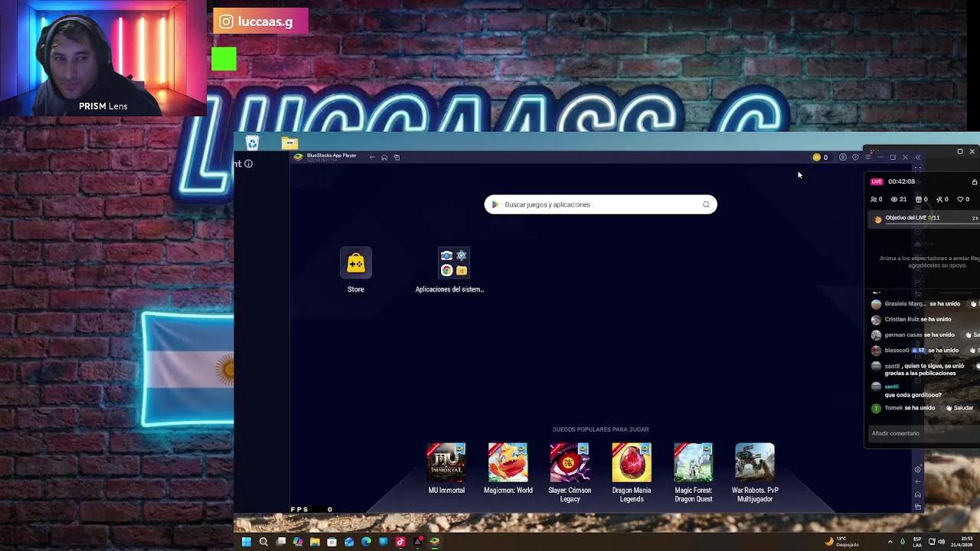Click the wave button beside german casas
Image resolution: width=980 pixels, height=551 pixels.
[x=971, y=334]
